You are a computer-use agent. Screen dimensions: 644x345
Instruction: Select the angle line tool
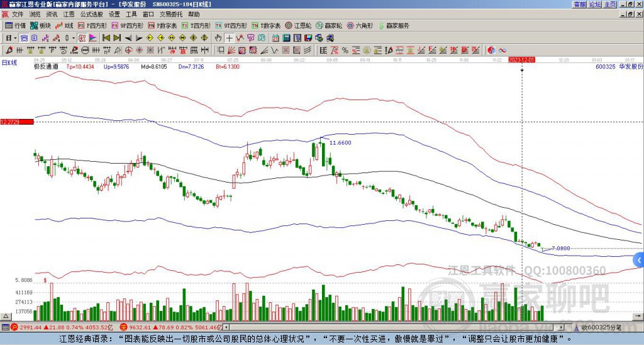pos(265,50)
